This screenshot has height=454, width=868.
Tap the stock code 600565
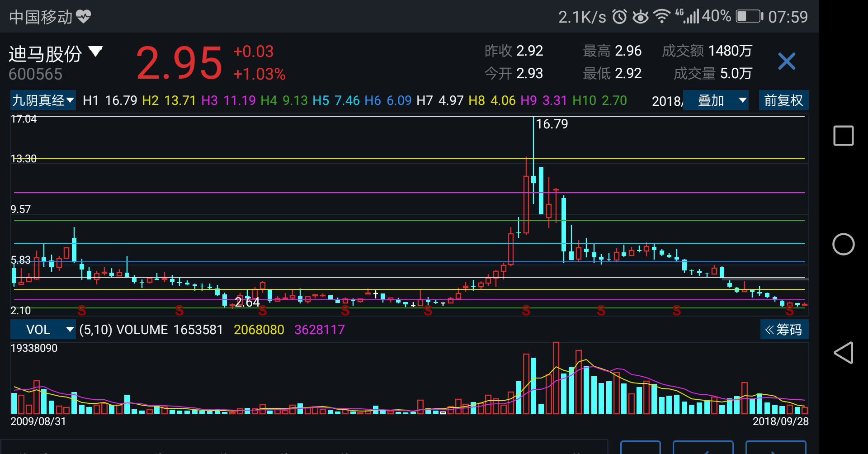tap(36, 74)
